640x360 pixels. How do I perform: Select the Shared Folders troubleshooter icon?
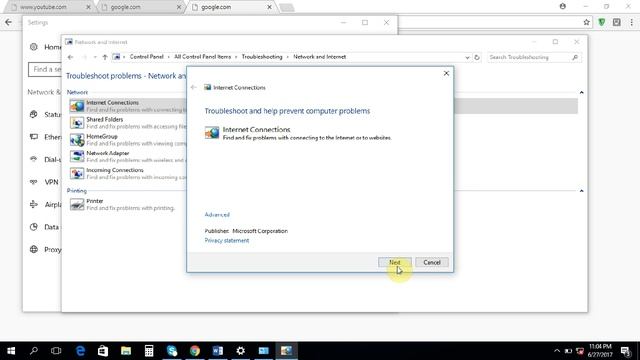coord(77,123)
